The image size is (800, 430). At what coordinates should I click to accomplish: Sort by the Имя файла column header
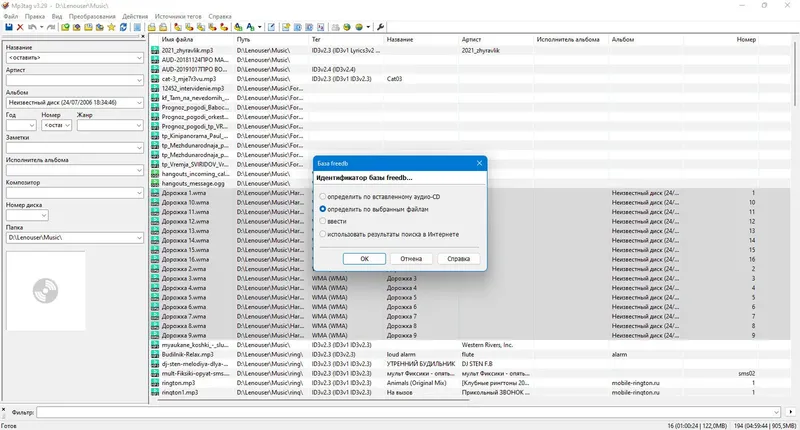(x=195, y=39)
